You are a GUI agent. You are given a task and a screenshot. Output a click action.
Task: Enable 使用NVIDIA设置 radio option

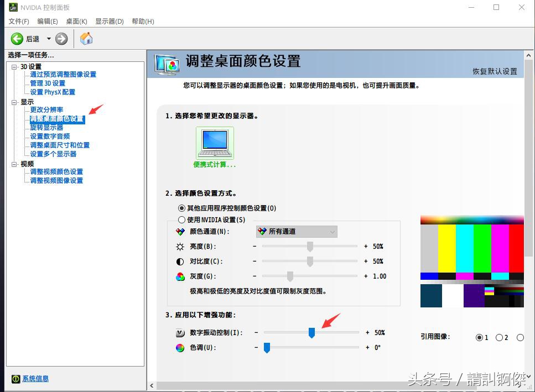(x=181, y=219)
